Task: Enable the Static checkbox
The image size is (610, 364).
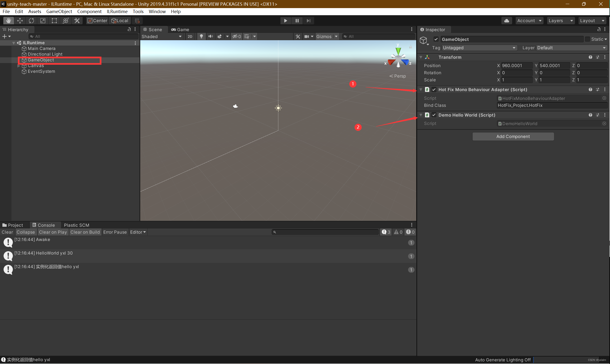Action: point(587,39)
